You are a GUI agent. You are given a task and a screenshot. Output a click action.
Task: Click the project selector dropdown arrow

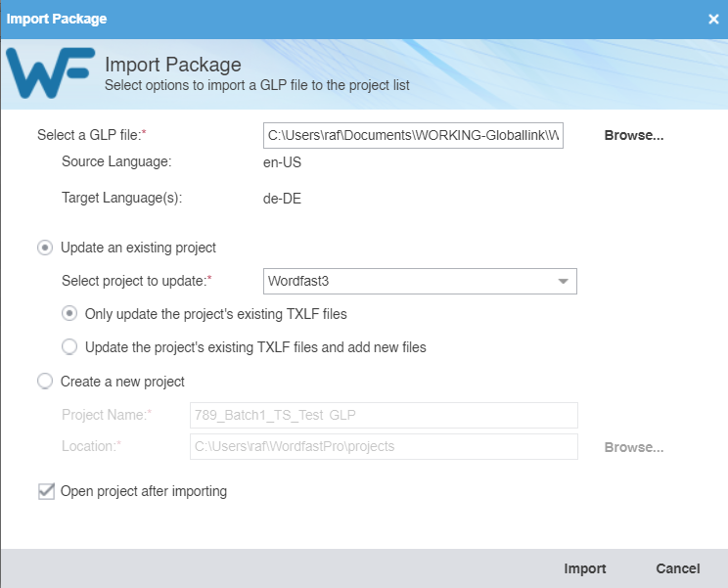click(x=563, y=282)
